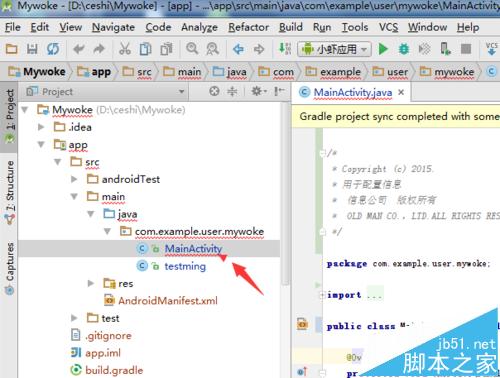The height and width of the screenshot is (378, 500).
Task: Hide the Project tool window
Action: 279,91
